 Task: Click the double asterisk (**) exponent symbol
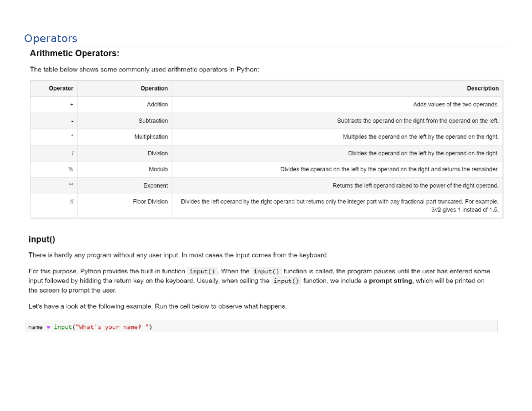[x=70, y=185]
